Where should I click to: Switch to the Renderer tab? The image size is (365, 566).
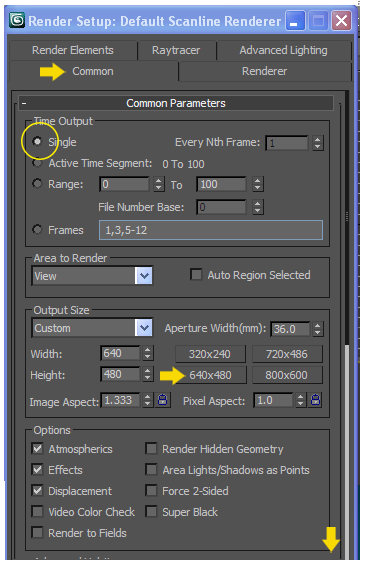pos(265,71)
